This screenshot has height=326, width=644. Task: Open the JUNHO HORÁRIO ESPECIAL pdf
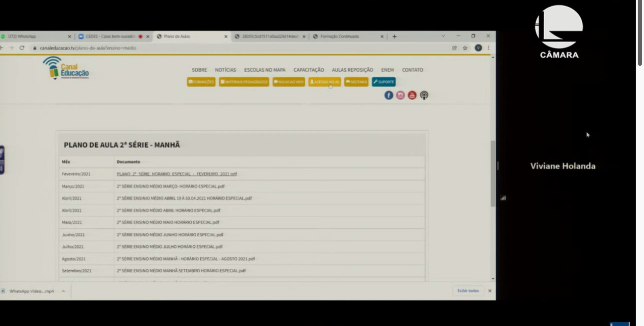pos(170,234)
